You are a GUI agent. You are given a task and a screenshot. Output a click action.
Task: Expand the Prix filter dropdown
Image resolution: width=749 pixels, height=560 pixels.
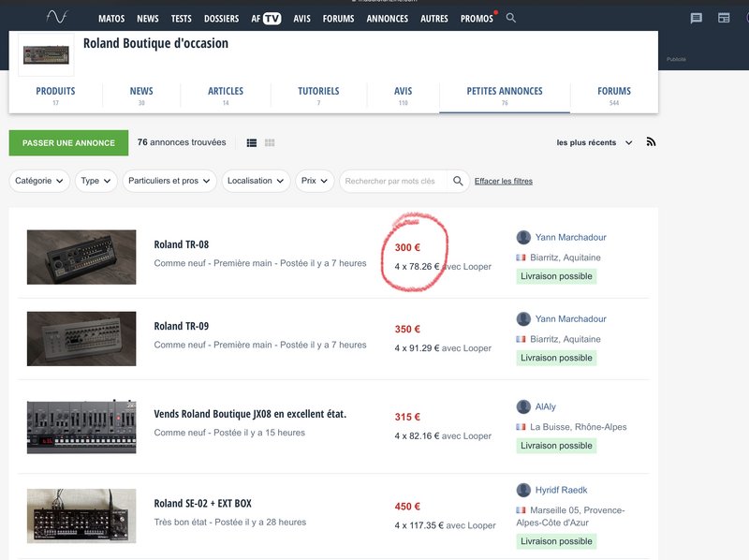coord(315,181)
